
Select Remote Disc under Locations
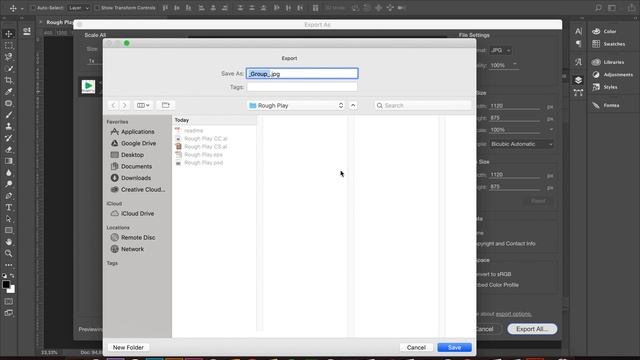[x=133, y=238]
